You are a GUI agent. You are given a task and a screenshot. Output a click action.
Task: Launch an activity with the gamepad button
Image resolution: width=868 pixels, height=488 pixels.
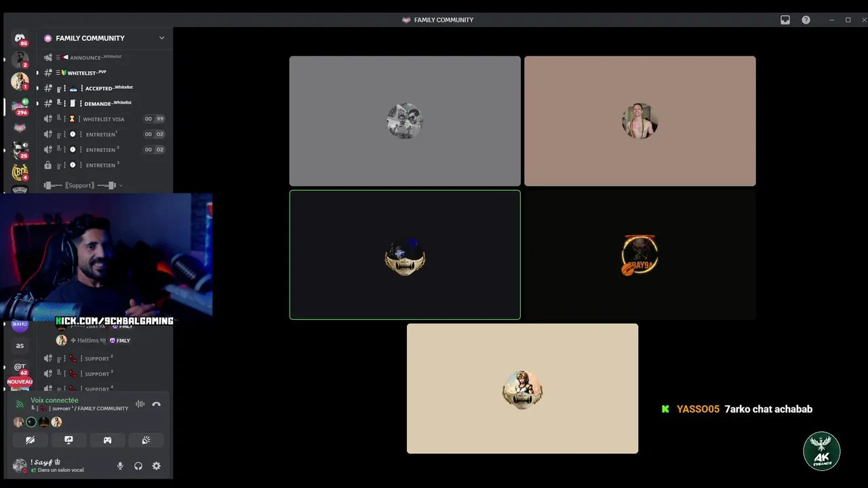tap(107, 440)
